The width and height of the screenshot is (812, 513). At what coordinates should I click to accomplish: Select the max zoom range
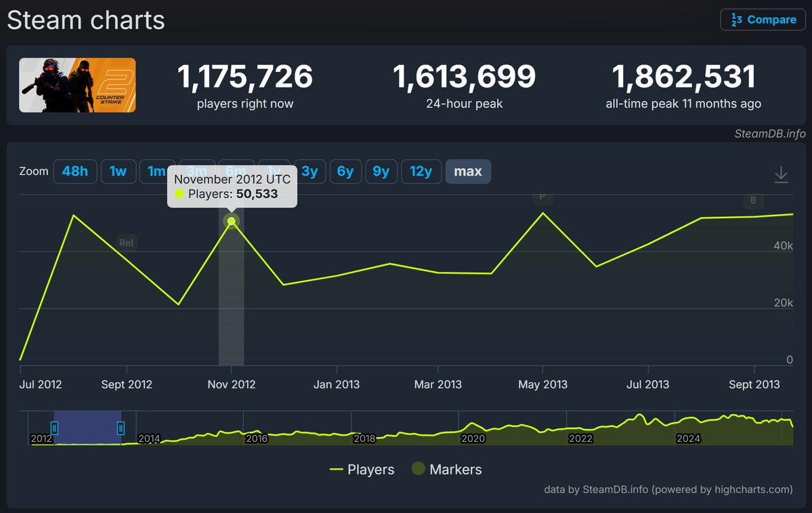(468, 171)
